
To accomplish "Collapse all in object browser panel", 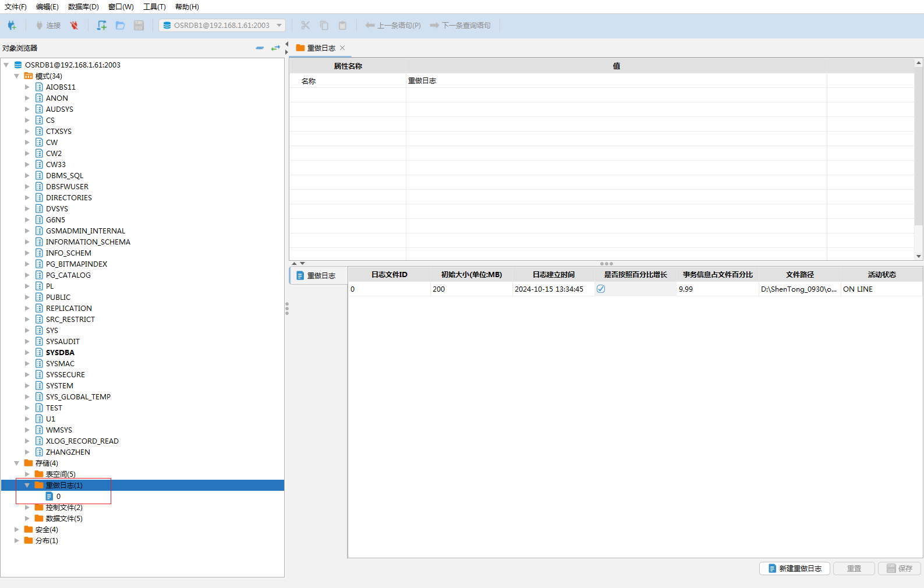I will click(x=260, y=48).
